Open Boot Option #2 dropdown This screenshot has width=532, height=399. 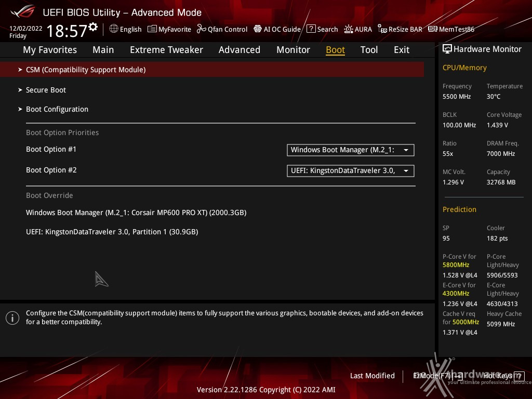click(x=351, y=170)
